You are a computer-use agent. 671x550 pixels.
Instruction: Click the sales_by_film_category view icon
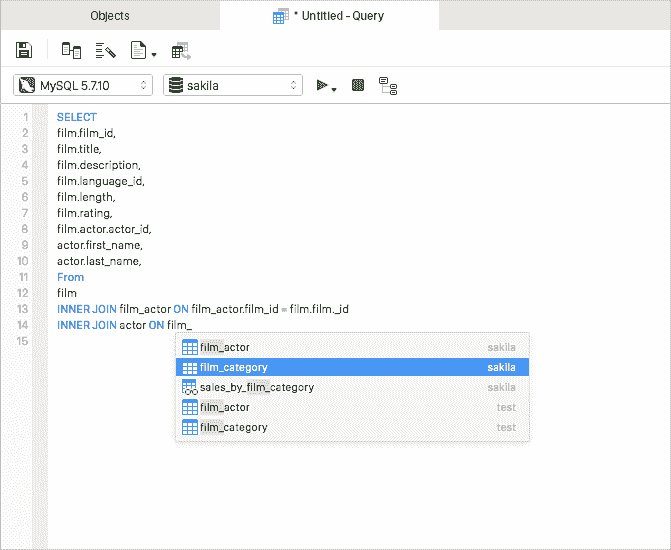coord(190,387)
